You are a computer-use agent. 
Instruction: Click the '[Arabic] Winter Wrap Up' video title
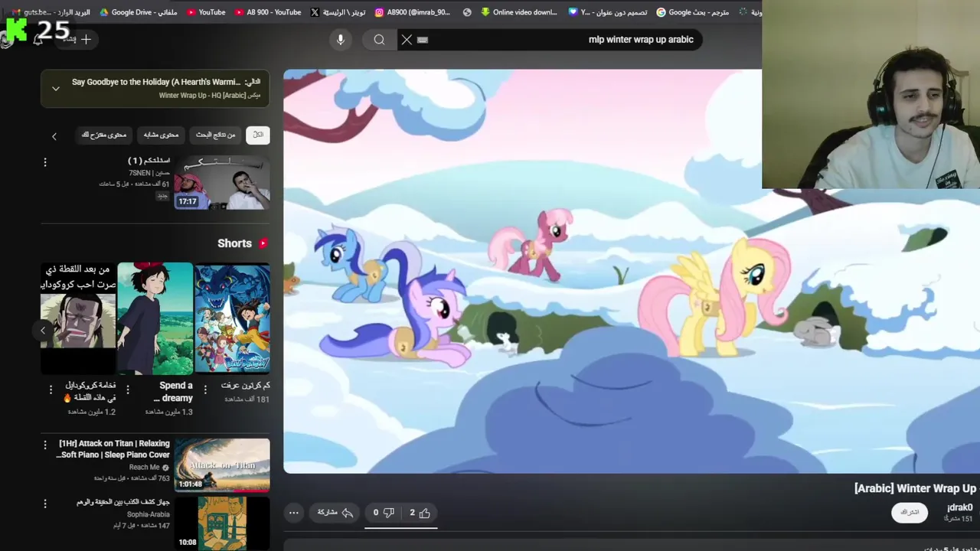(916, 488)
